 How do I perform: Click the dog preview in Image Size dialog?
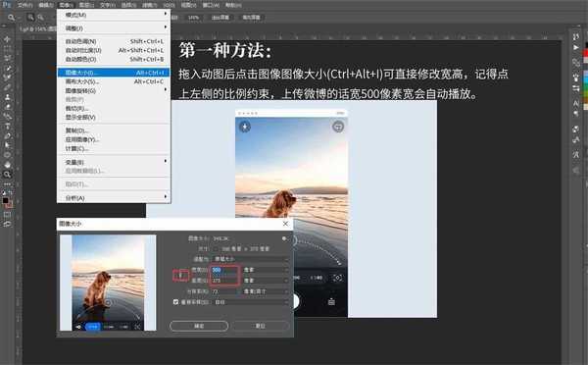(108, 283)
